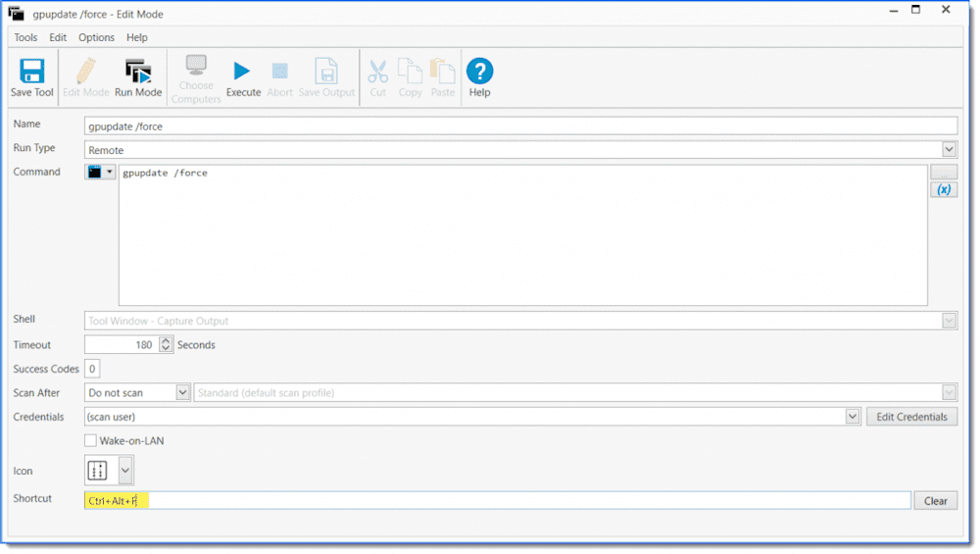
Task: Open the Options menu
Action: 96,37
